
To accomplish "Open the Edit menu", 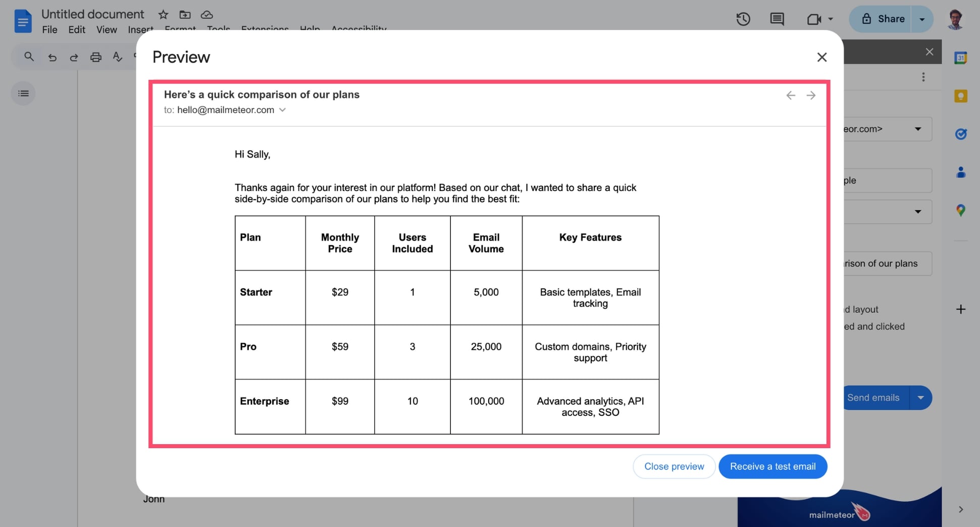I will (77, 29).
